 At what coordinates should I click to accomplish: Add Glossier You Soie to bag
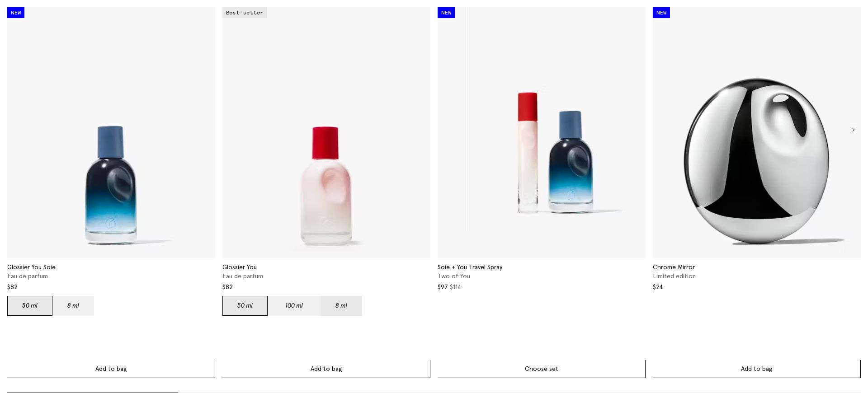tap(111, 369)
